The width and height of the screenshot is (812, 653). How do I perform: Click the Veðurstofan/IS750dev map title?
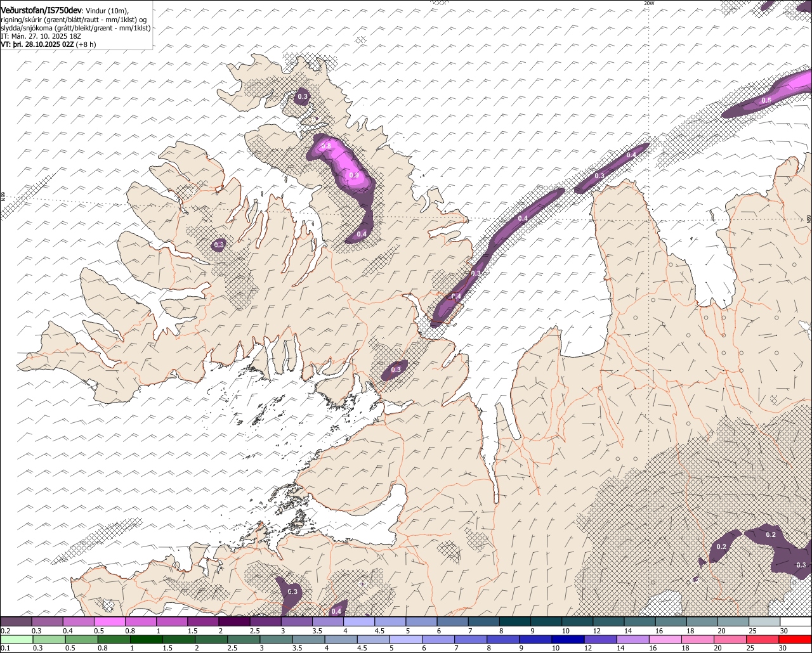41,10
